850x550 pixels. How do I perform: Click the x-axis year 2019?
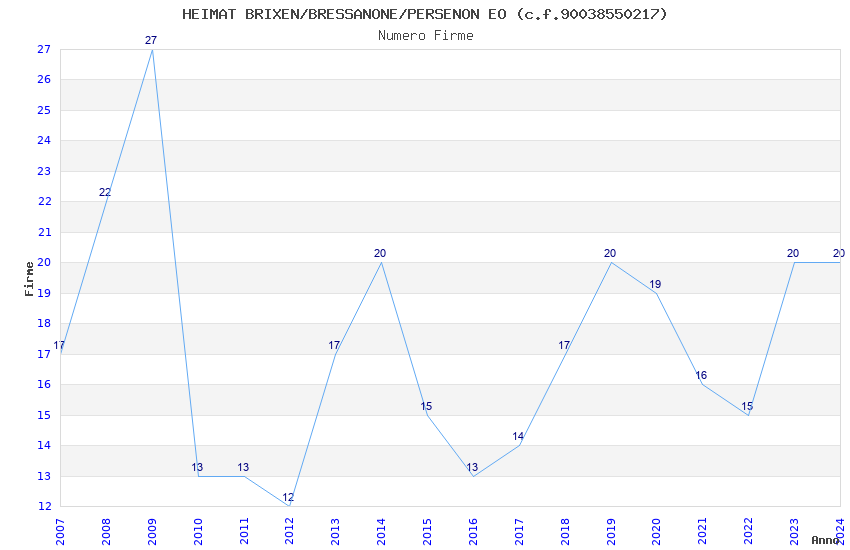[x=611, y=532]
